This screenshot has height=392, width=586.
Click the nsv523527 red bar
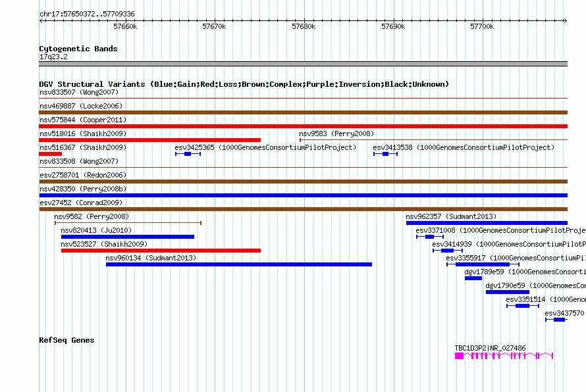tap(161, 251)
